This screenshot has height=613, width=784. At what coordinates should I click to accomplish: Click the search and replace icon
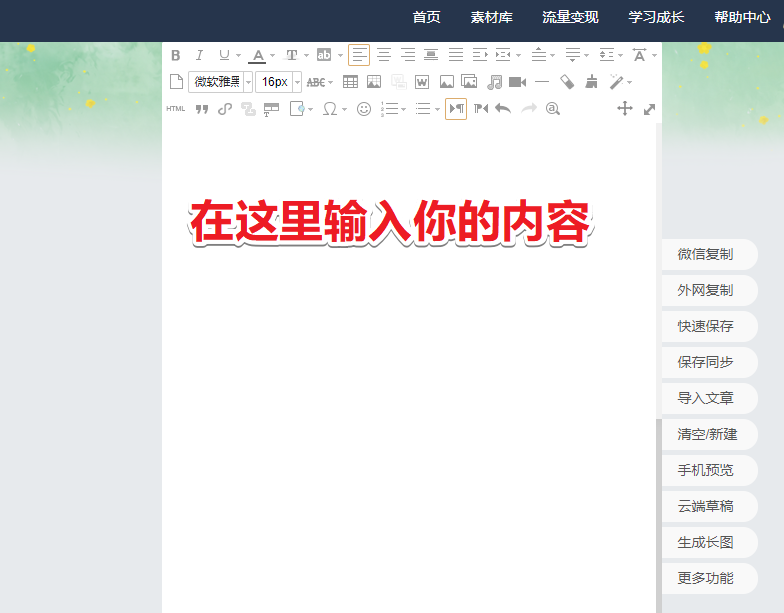(x=552, y=108)
